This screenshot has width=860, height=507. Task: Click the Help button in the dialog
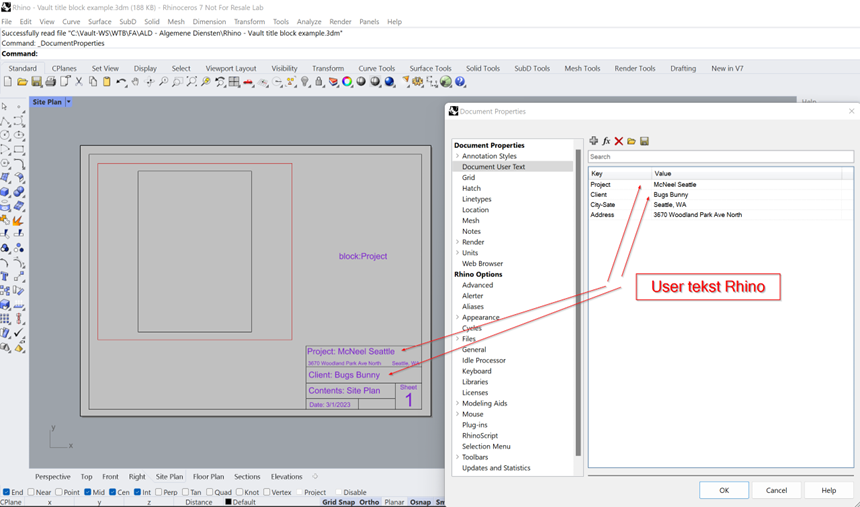tap(829, 491)
